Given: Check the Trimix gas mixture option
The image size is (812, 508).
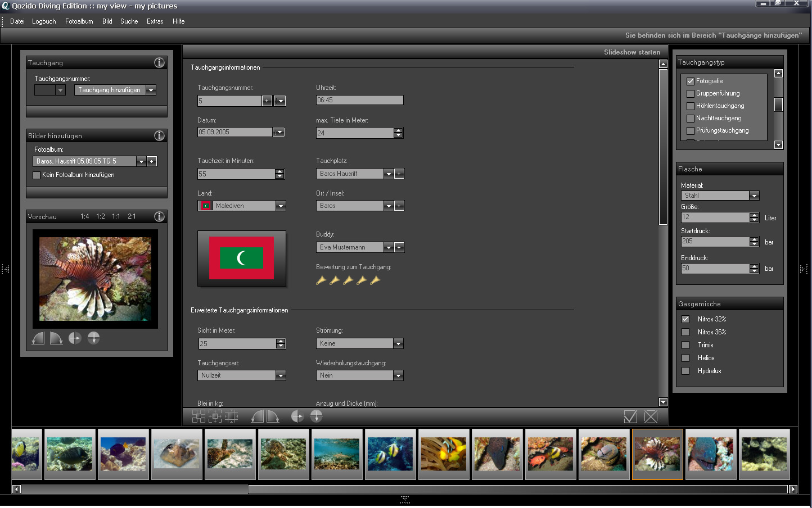Looking at the screenshot, I should pos(685,345).
